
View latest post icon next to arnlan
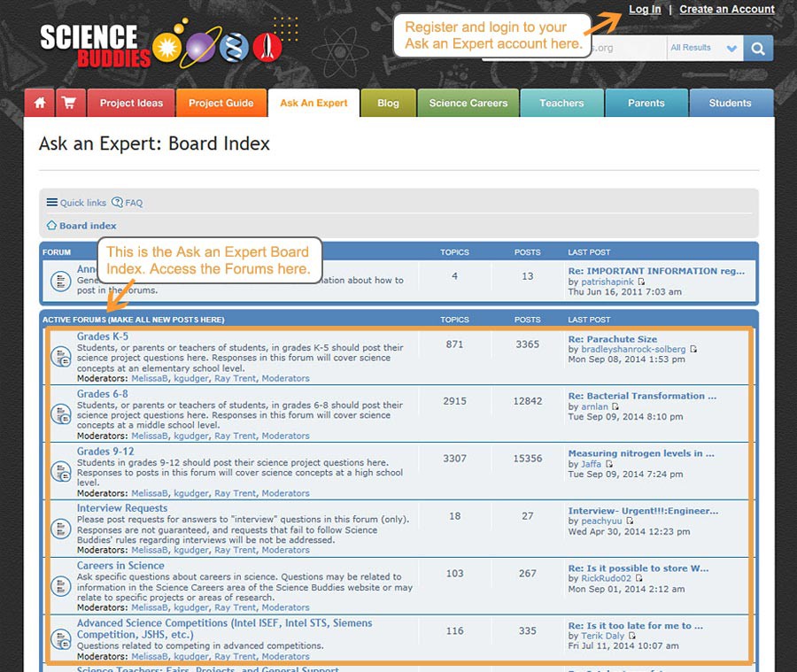point(615,406)
